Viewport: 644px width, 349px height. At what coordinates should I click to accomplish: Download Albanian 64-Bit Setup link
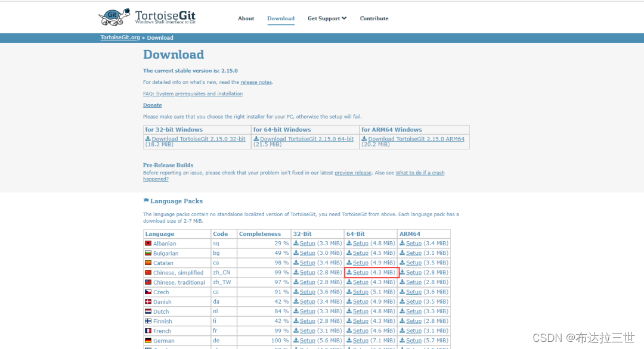click(361, 243)
